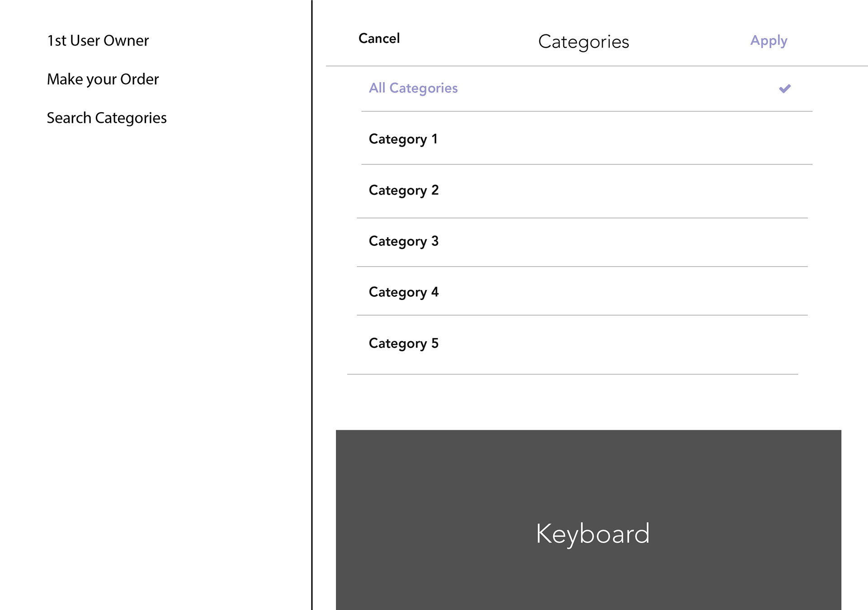Click the word Keyboard in gray panel
Viewport: 868px width, 610px height.
pos(593,535)
